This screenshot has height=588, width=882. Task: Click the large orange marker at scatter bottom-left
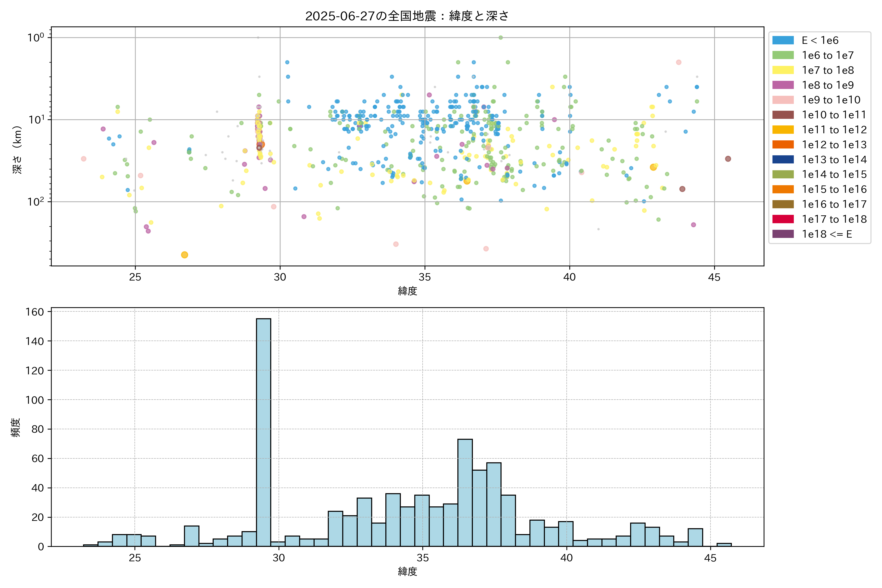coord(184,255)
